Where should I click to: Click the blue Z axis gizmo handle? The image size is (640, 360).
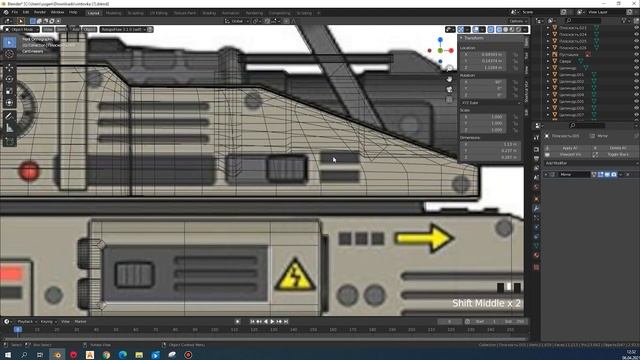coord(440,40)
